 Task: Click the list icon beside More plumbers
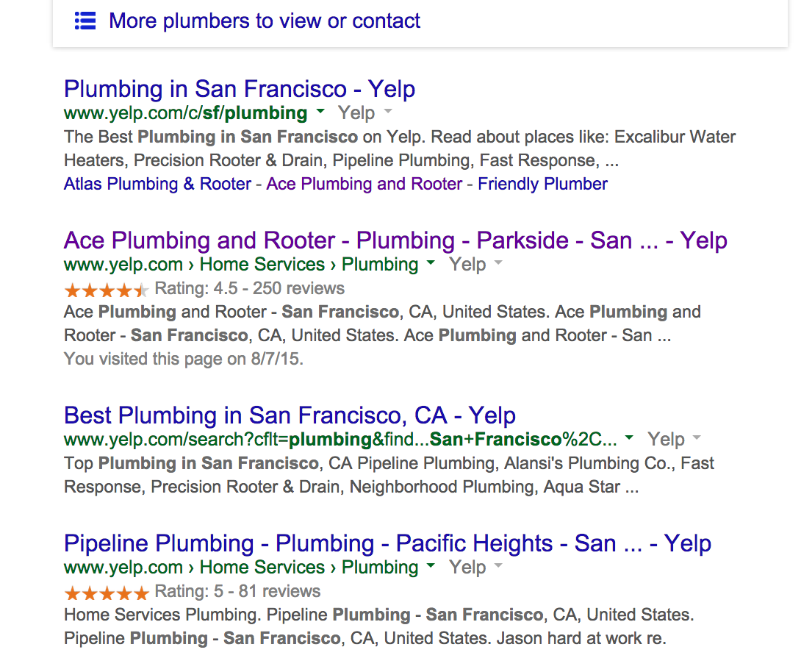coord(85,21)
